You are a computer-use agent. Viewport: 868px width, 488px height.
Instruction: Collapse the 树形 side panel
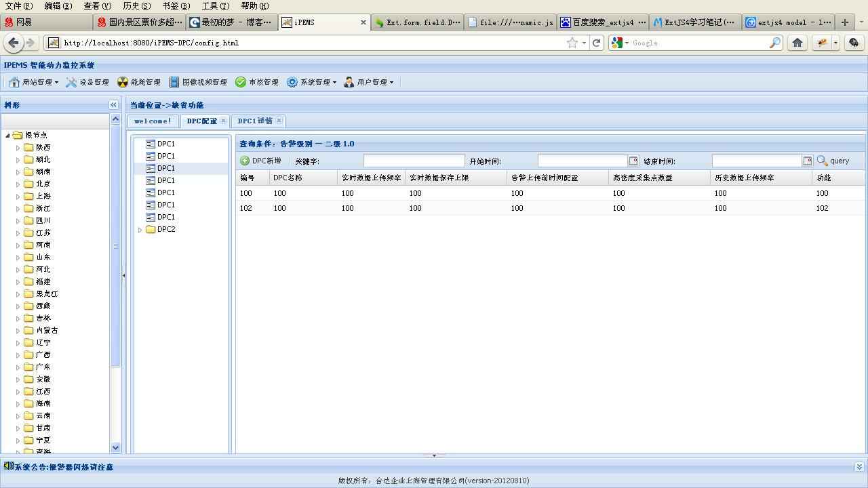113,105
